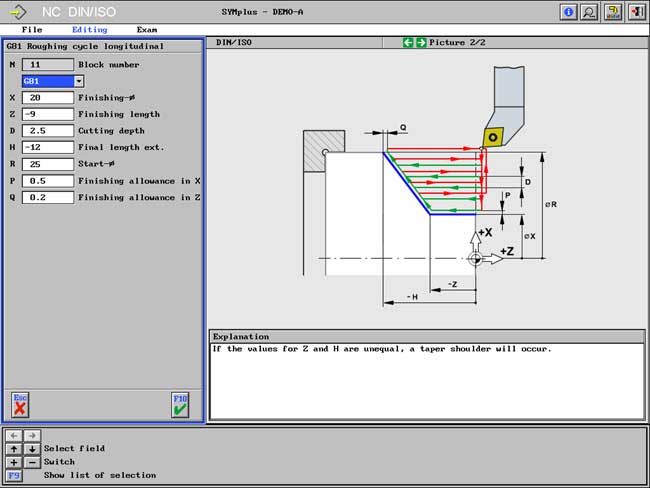Open the G81 cycle dropdown arrow

(x=79, y=81)
